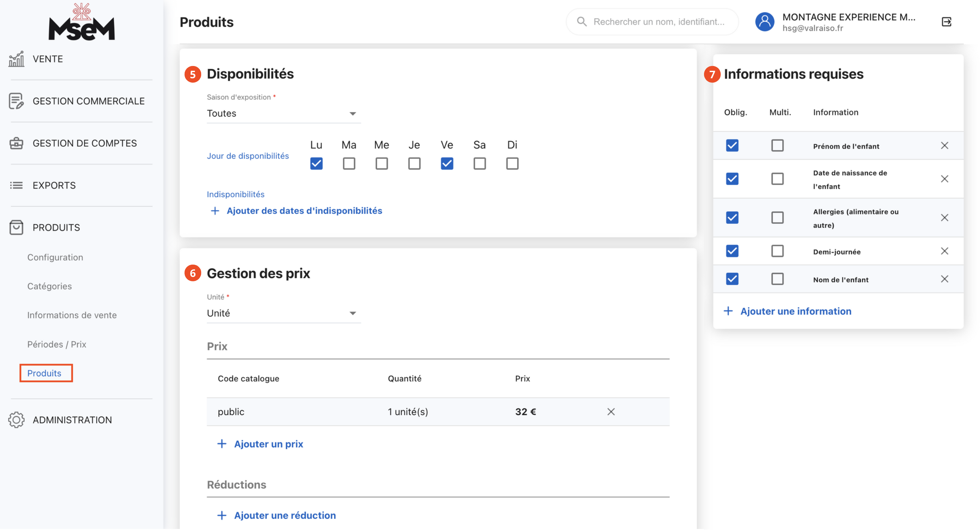Click the Gestion Commerciale document icon
Image resolution: width=980 pixels, height=530 pixels.
click(16, 101)
